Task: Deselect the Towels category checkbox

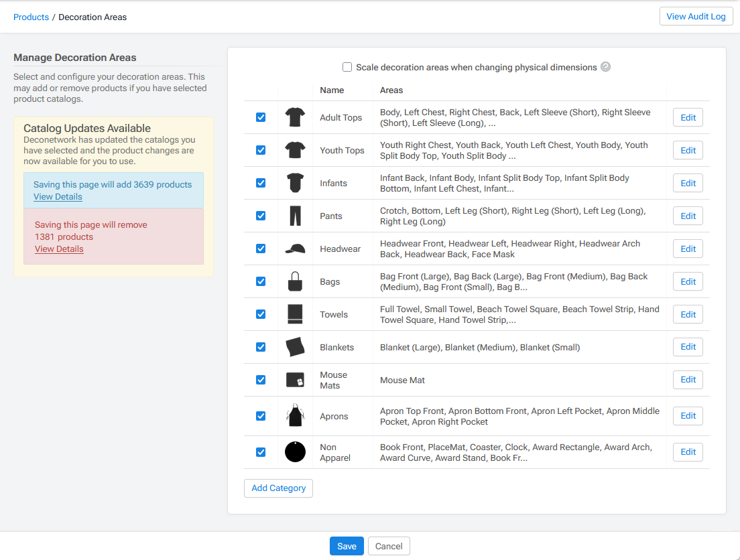Action: [x=261, y=314]
